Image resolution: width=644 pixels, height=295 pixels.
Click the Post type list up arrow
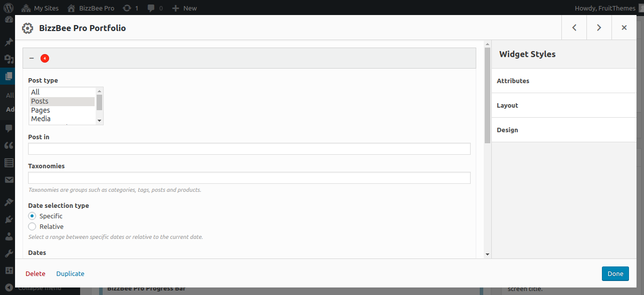(99, 91)
